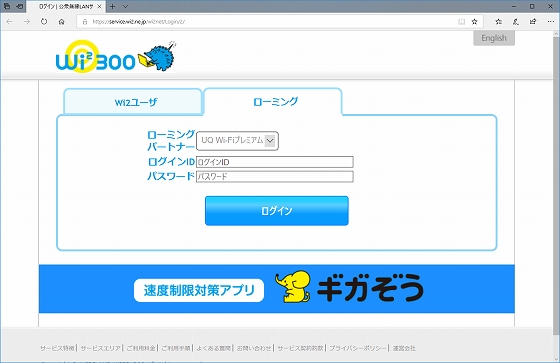Open the roaming partner dropdown
The image size is (560, 363).
(238, 141)
